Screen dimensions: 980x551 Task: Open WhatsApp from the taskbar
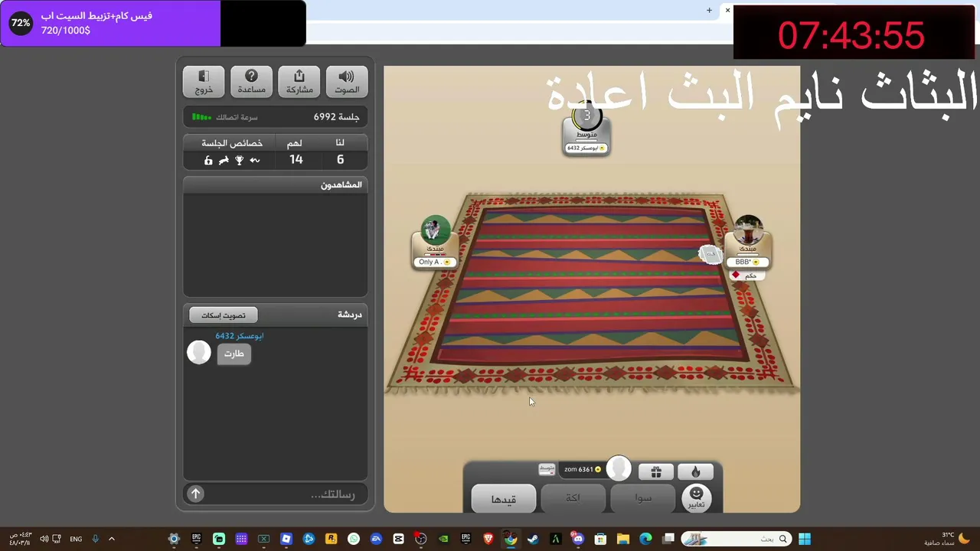353,539
